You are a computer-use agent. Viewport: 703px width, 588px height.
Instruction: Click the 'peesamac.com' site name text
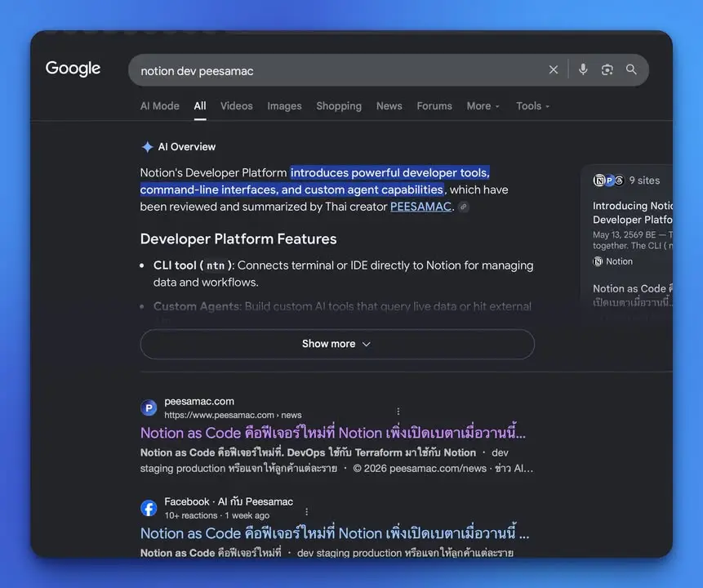point(199,402)
